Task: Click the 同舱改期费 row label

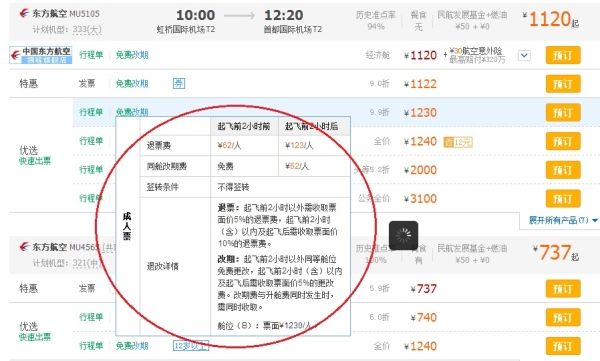Action: tap(167, 166)
